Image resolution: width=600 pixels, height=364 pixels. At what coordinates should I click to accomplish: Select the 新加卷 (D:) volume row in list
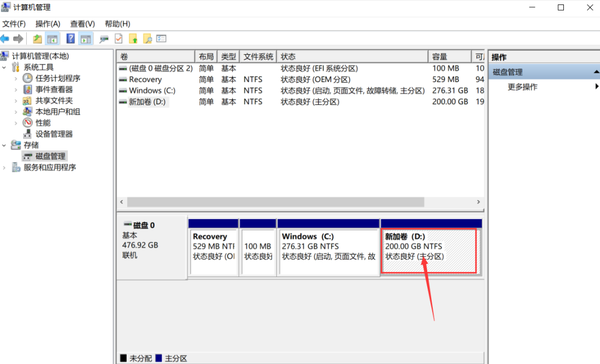point(301,102)
